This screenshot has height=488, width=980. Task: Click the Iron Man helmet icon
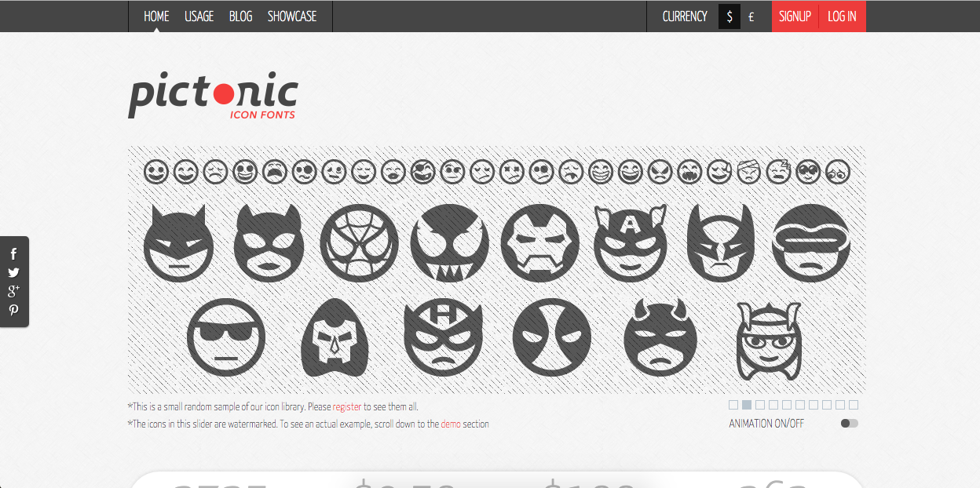click(539, 243)
